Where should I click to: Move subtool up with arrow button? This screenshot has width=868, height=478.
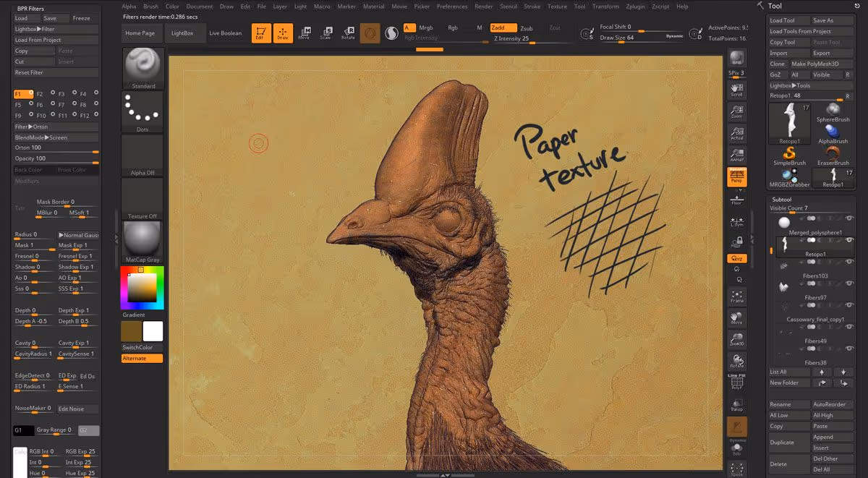[823, 372]
